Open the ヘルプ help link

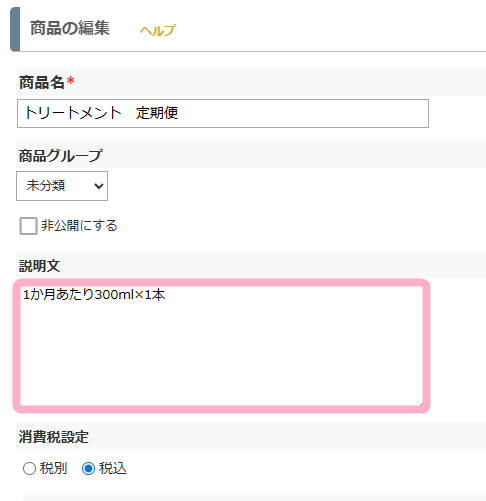158,30
